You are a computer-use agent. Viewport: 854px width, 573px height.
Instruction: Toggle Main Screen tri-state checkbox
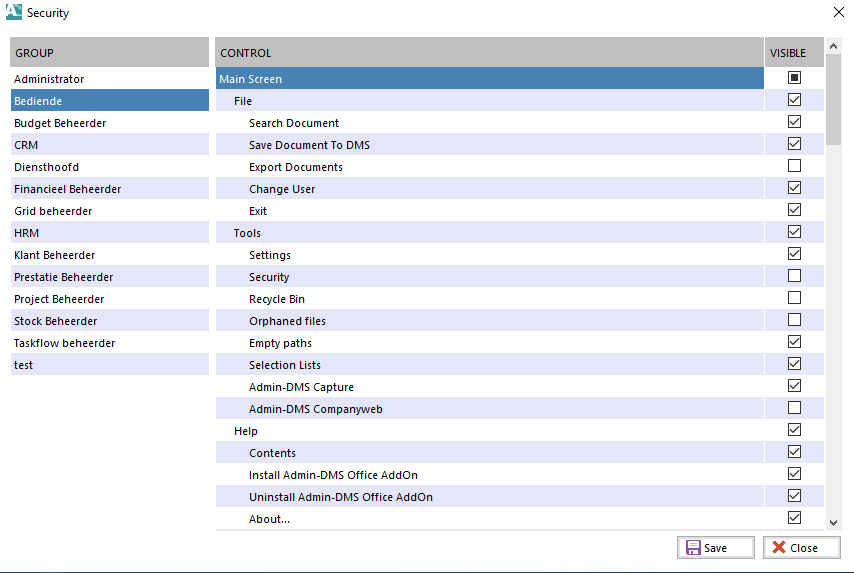coord(794,78)
